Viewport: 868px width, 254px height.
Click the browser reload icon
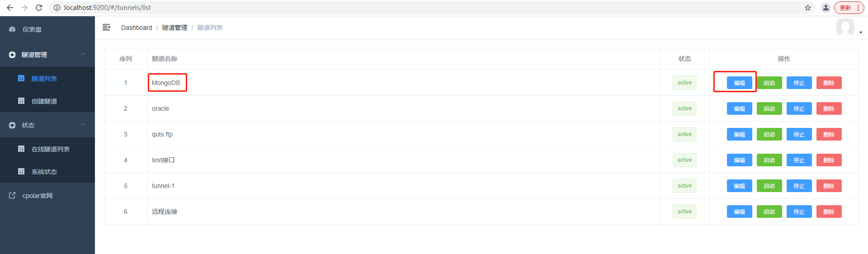click(x=39, y=8)
